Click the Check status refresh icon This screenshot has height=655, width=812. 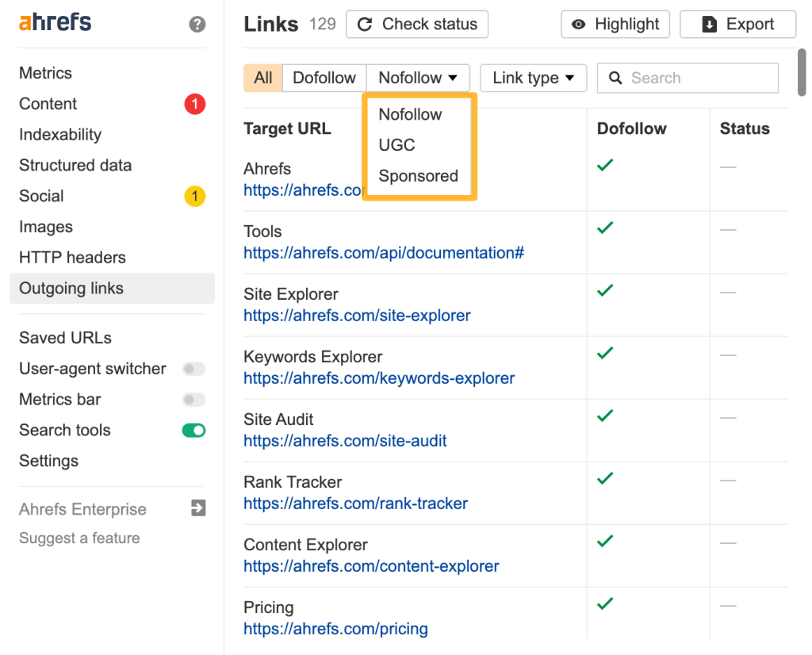click(x=365, y=24)
